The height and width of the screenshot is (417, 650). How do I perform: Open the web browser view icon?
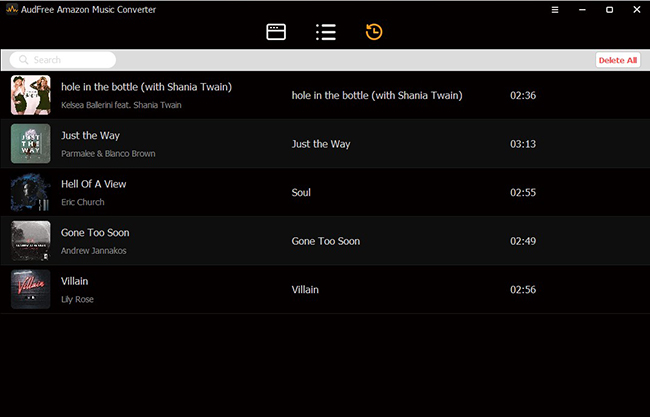(276, 32)
